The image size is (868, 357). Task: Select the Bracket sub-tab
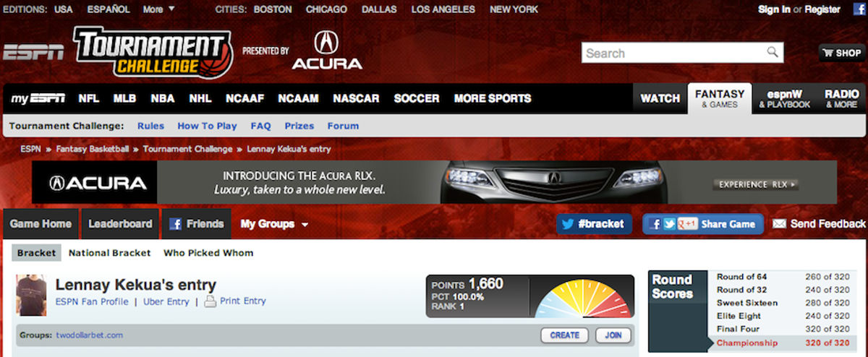pos(36,253)
